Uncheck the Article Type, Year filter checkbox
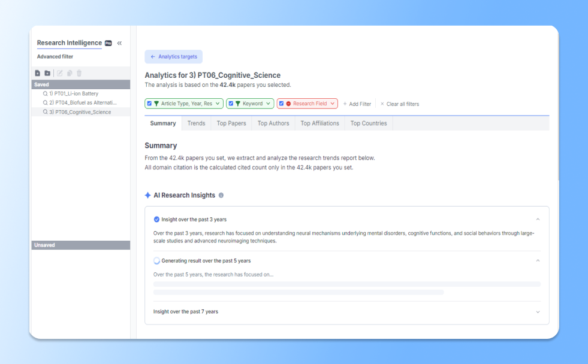 pos(149,104)
